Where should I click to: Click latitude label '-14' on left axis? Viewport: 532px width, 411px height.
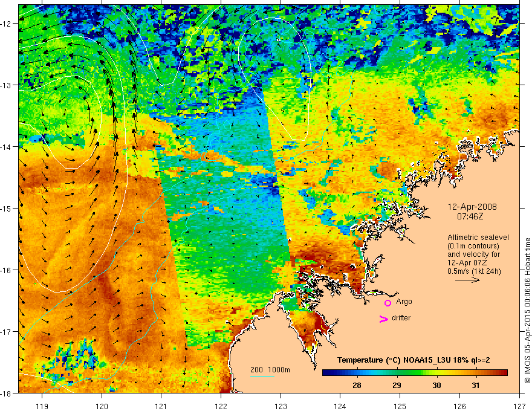[x=7, y=147]
